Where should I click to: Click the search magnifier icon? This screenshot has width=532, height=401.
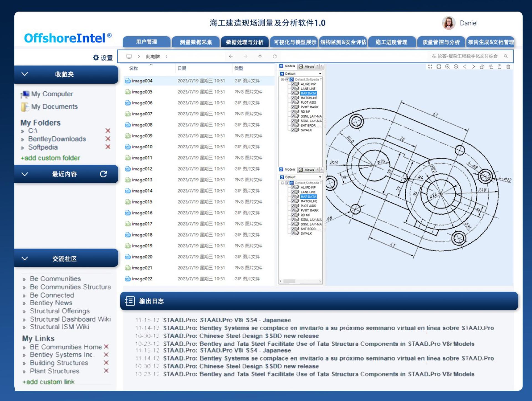(x=506, y=56)
